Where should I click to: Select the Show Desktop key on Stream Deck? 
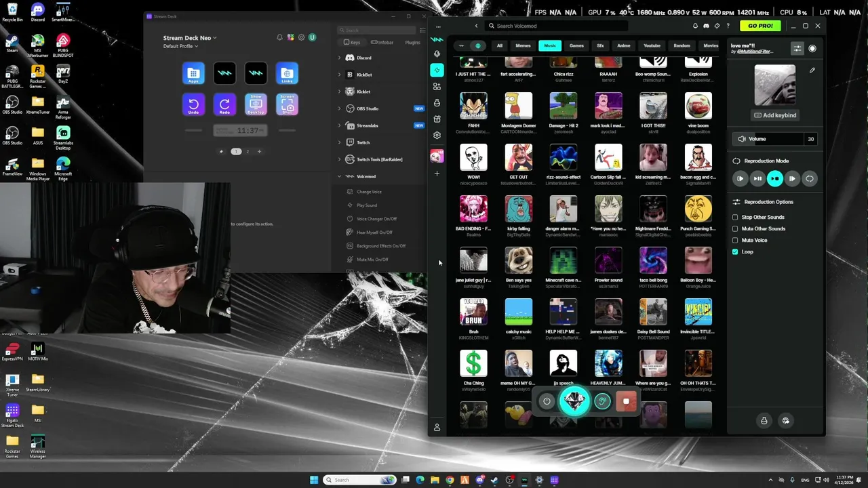pos(256,104)
